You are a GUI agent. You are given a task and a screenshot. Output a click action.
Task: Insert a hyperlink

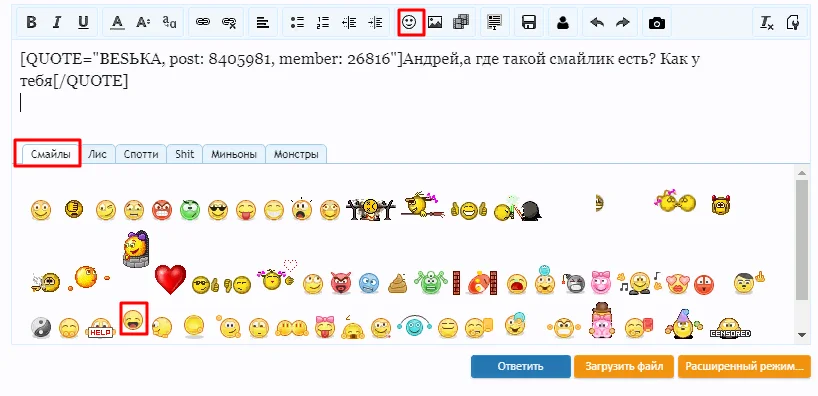coord(203,22)
